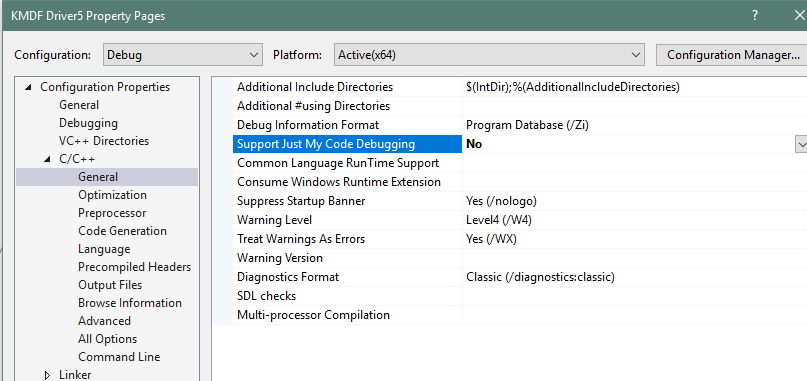Click the Program Database (/Zi) value
Screen dimensions: 807x381
click(x=528, y=126)
